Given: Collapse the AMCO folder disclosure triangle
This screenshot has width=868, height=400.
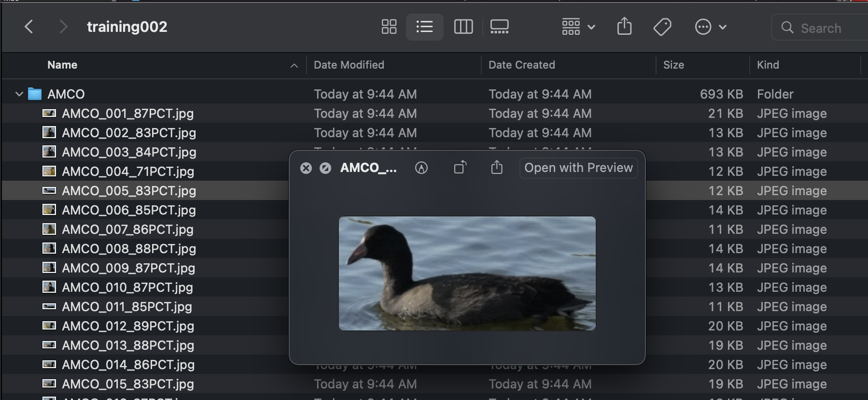Looking at the screenshot, I should coord(19,94).
